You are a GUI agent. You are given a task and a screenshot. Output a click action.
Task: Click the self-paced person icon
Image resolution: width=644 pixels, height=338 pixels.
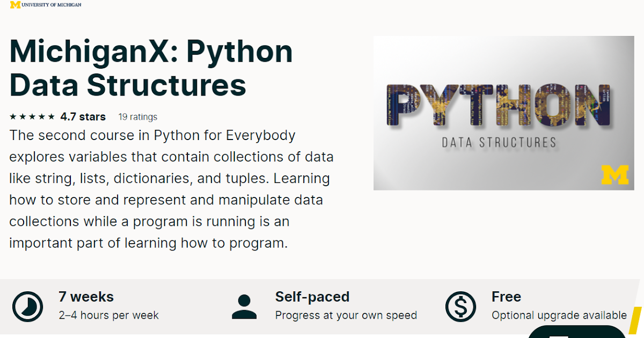click(x=244, y=307)
